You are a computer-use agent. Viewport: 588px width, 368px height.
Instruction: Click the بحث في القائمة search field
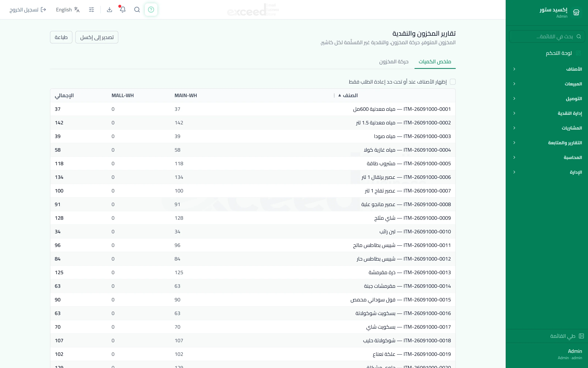click(x=547, y=36)
